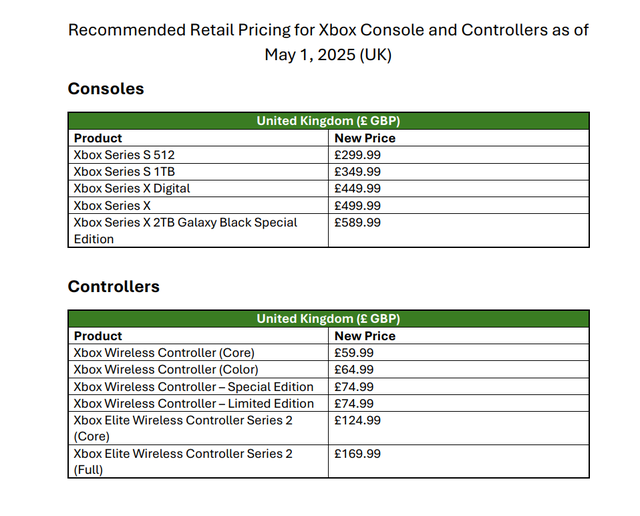The image size is (640, 516).
Task: Click the £499.99 Xbox Series X price
Action: point(358,206)
